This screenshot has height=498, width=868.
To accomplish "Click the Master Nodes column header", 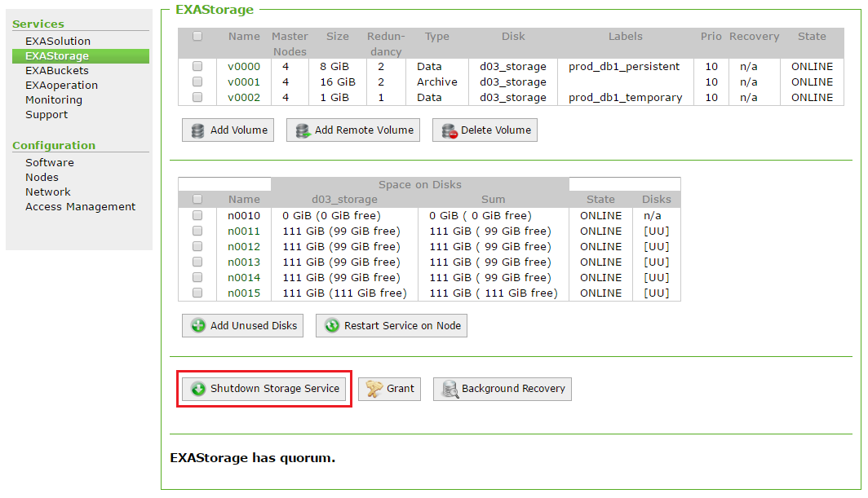I will click(x=290, y=44).
